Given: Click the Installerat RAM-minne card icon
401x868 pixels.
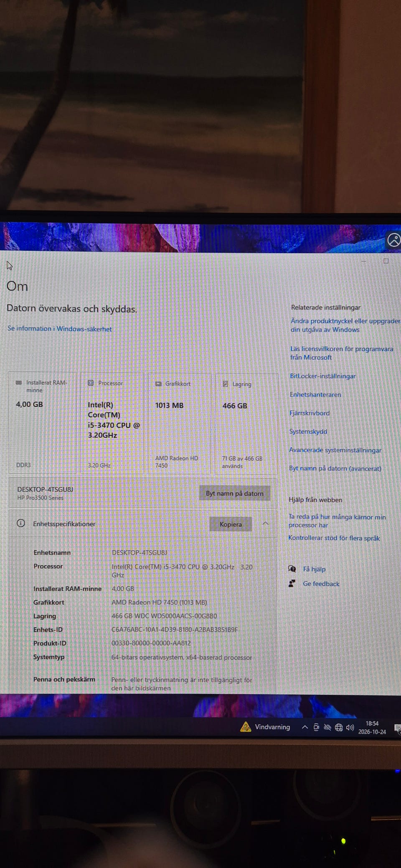Looking at the screenshot, I should point(18,382).
